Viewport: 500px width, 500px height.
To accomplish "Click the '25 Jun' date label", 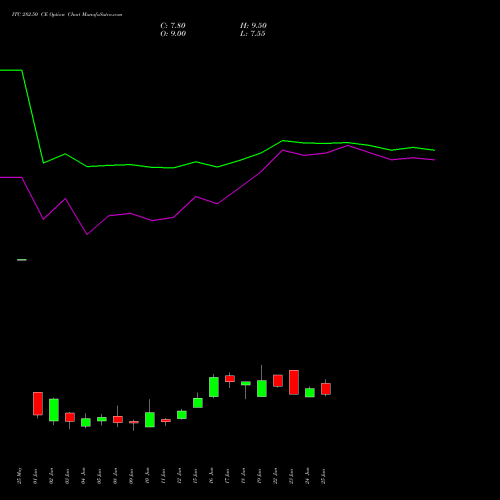I will pos(324,476).
